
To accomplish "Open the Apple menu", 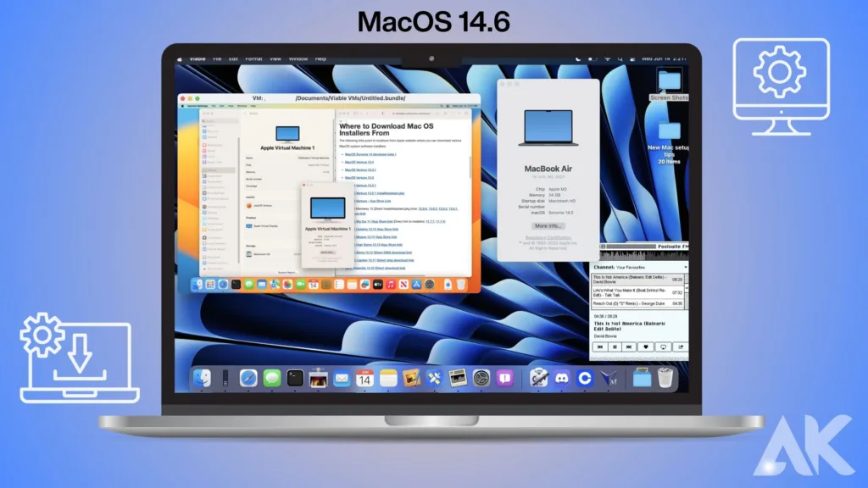I will (180, 58).
